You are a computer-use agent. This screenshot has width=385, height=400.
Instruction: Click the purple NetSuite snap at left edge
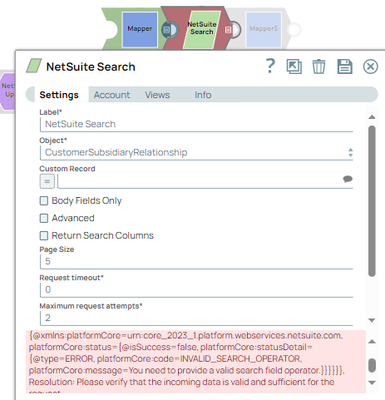[7, 92]
